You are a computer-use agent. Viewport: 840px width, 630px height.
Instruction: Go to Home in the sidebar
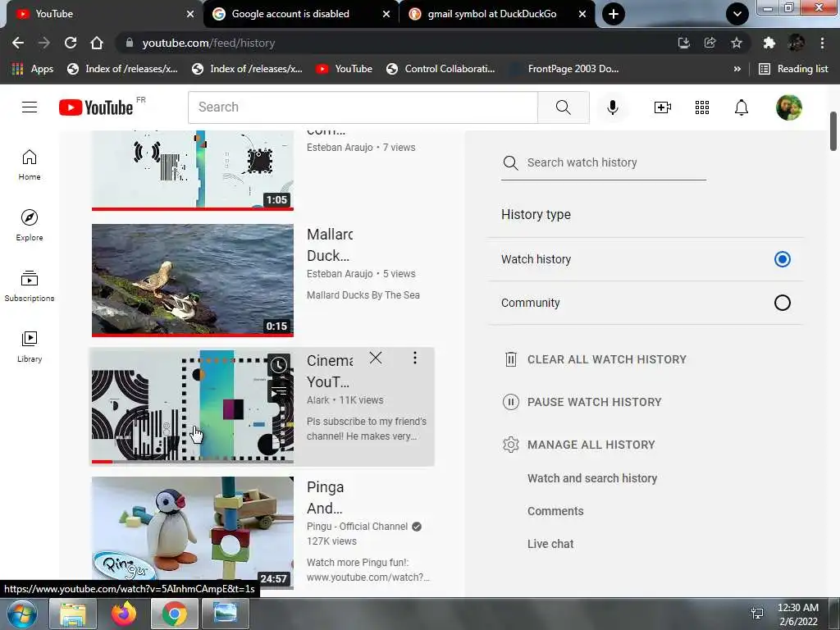pyautogui.click(x=30, y=164)
